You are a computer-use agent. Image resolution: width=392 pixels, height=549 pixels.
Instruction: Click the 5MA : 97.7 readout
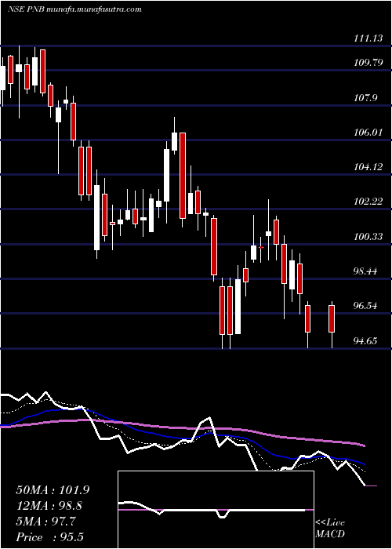tap(45, 522)
